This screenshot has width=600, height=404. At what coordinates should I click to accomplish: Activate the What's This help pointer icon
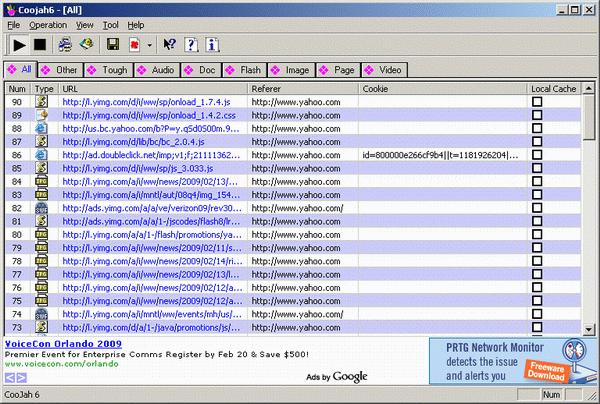tap(169, 45)
